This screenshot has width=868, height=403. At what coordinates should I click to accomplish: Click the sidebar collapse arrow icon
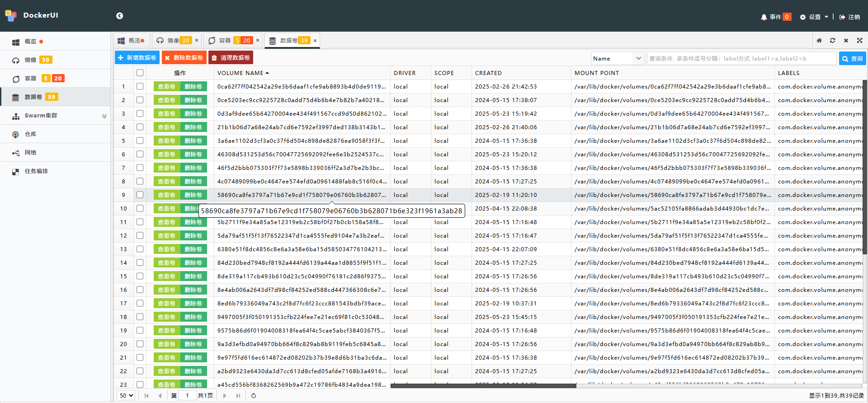pos(119,16)
